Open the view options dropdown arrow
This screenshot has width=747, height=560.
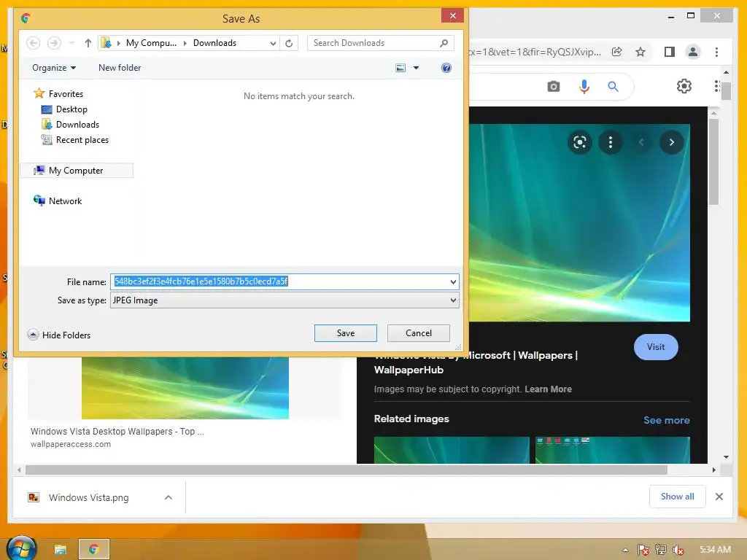point(416,68)
